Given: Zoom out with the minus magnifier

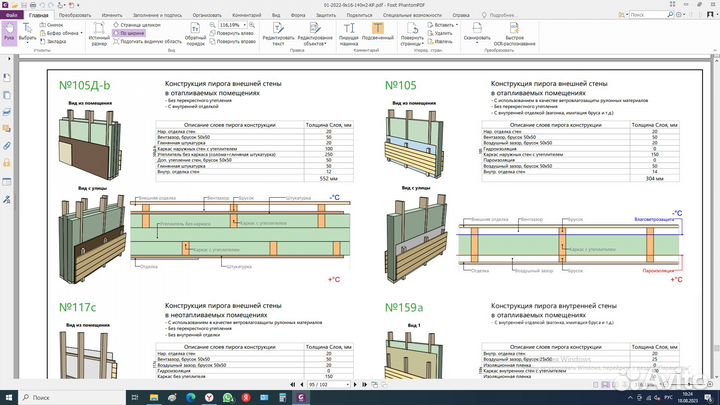Looking at the screenshot, I should (212, 25).
